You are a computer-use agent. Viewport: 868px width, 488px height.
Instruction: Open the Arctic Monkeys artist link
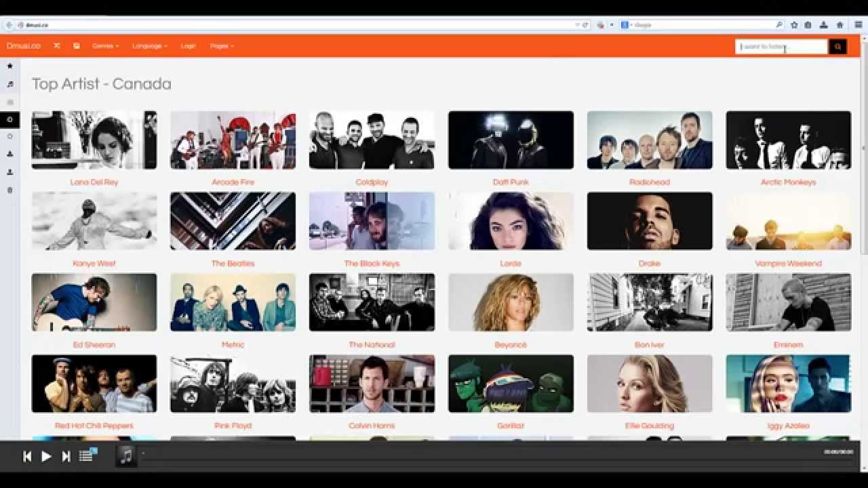pos(788,182)
